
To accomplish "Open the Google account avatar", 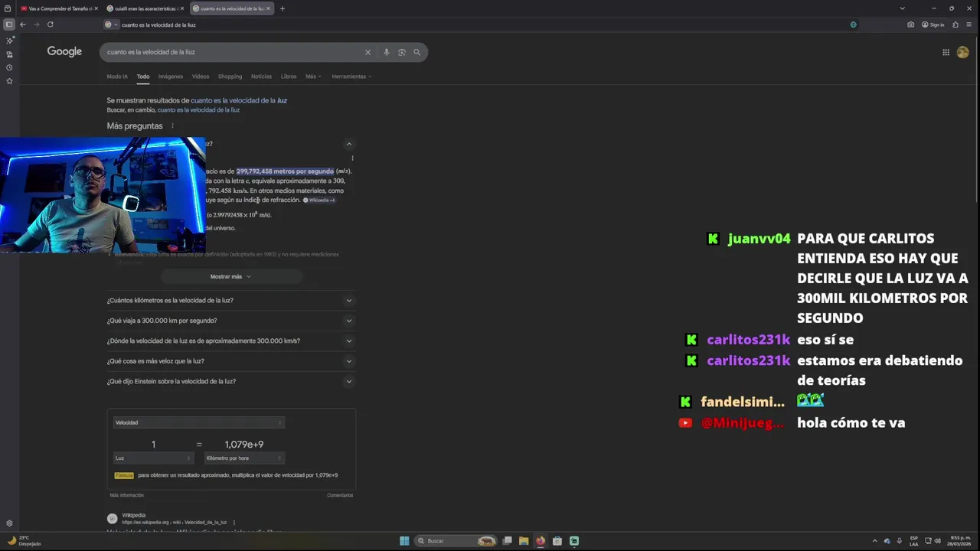I will point(963,52).
